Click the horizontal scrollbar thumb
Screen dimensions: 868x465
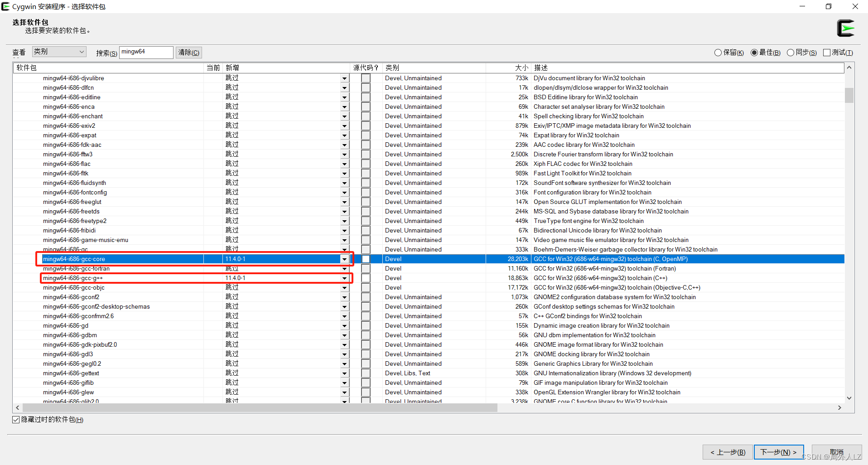point(260,407)
